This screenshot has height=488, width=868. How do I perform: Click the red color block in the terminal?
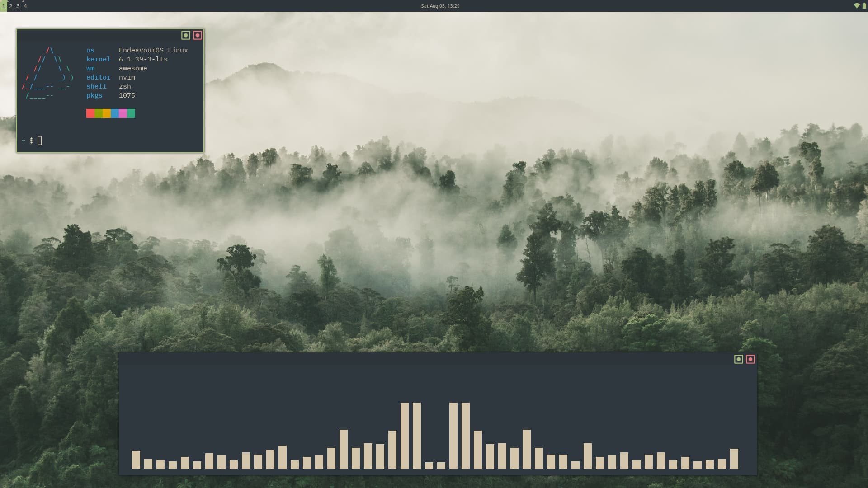click(90, 113)
